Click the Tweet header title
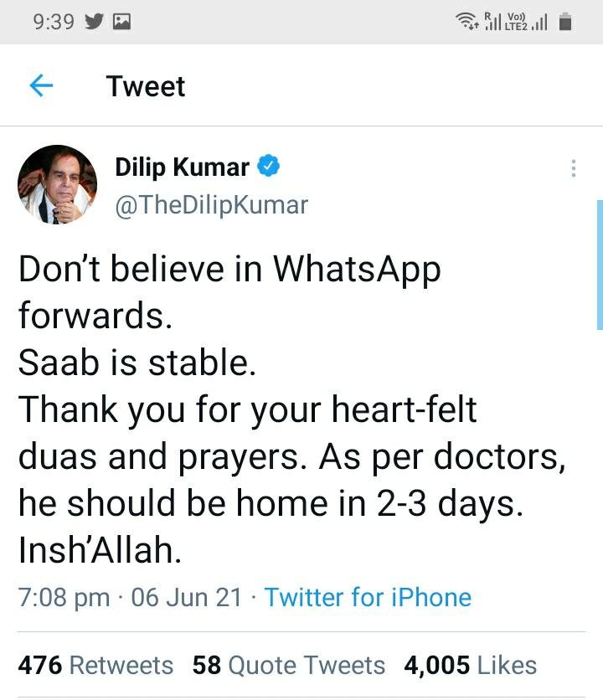Viewport: 603px width, 700px height. 145,86
